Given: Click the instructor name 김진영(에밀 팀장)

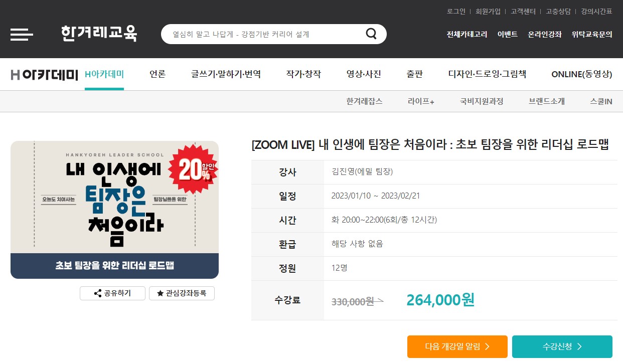Looking at the screenshot, I should pyautogui.click(x=362, y=171).
